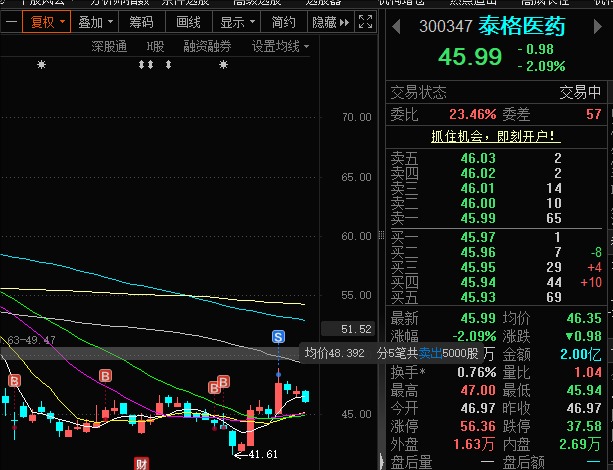Click 交易状态 value 交易中
The image size is (613, 470).
point(581,92)
